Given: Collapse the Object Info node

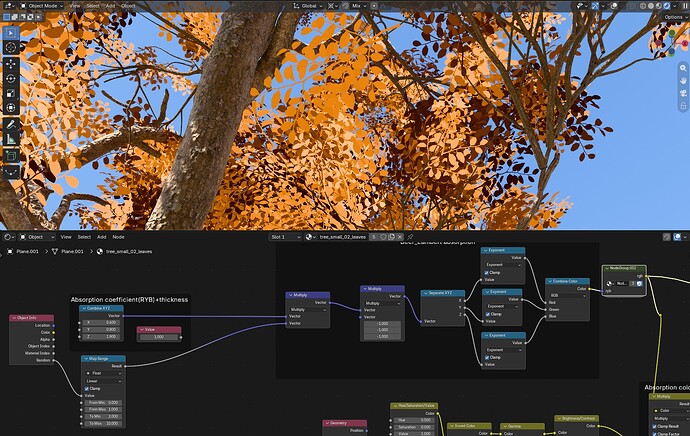Looking at the screenshot, I should [14, 318].
